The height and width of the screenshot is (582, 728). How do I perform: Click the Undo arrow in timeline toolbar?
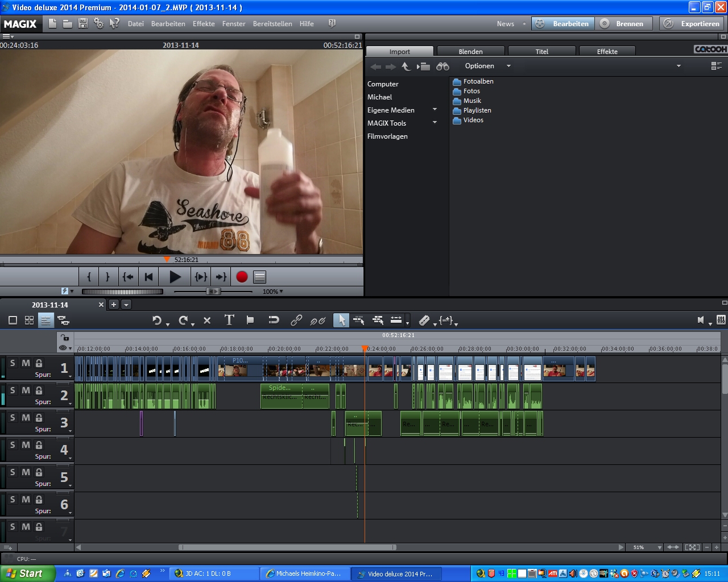coord(157,321)
